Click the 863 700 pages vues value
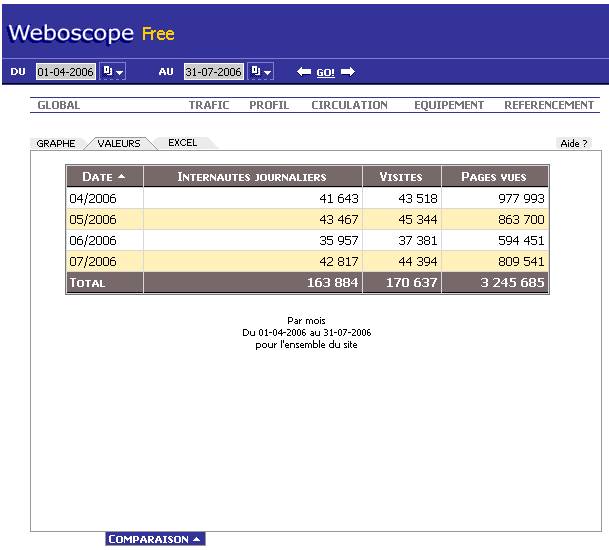The width and height of the screenshot is (609, 550). [x=521, y=219]
